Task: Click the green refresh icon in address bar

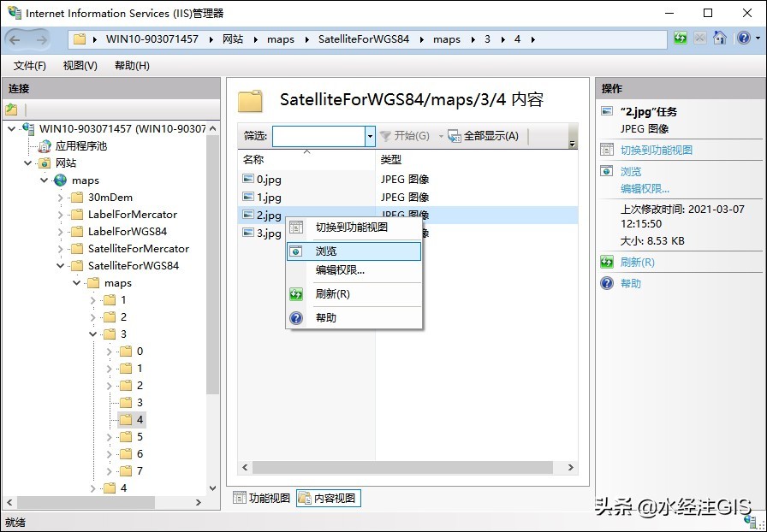Action: [681, 38]
